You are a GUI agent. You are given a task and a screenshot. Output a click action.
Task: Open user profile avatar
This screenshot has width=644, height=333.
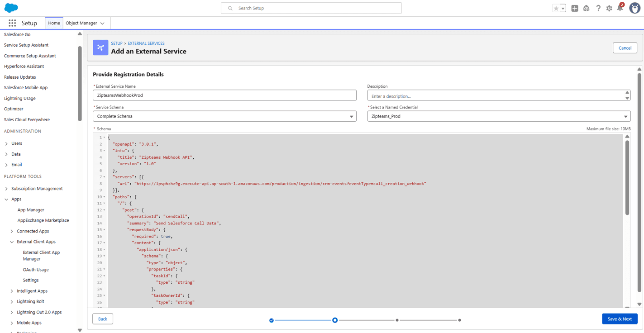click(634, 8)
